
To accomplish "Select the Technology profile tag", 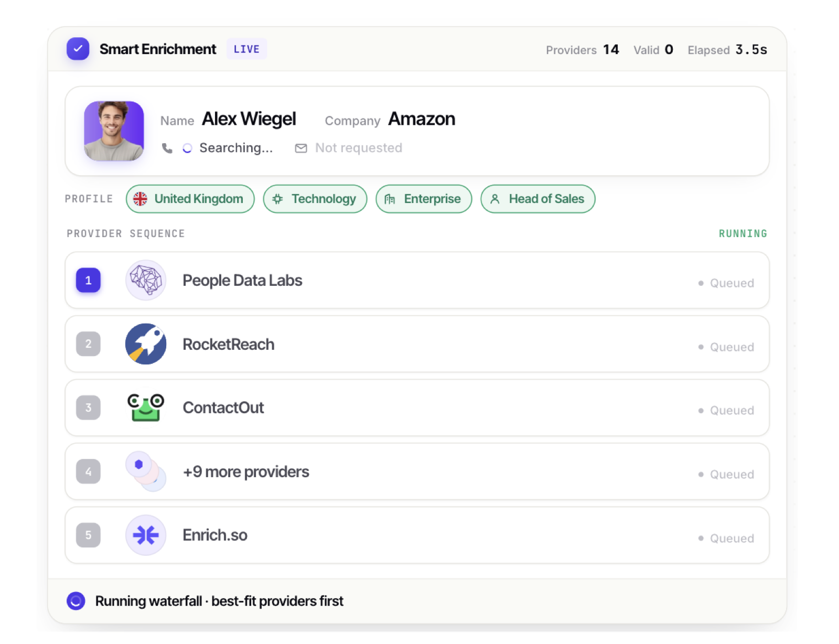I will click(x=315, y=199).
